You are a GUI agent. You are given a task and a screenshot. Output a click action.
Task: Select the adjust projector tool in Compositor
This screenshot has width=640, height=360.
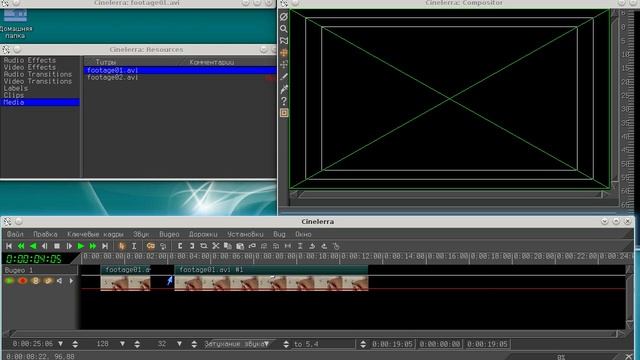[284, 64]
